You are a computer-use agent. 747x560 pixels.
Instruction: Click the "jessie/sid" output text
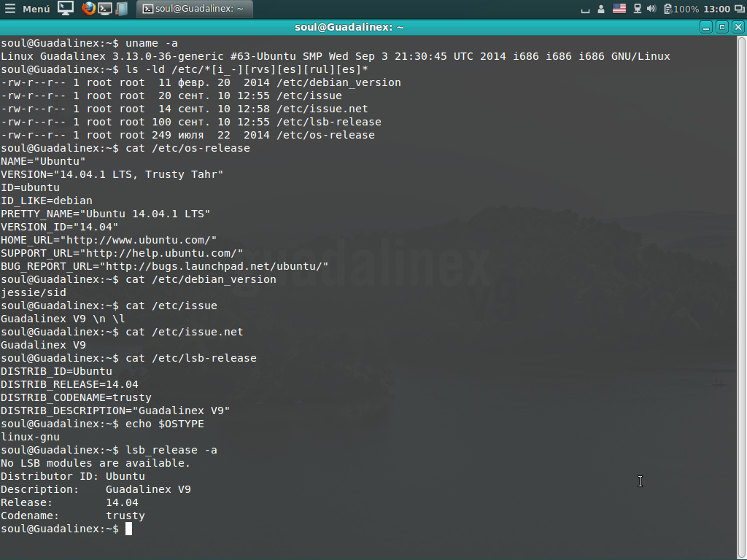[34, 292]
